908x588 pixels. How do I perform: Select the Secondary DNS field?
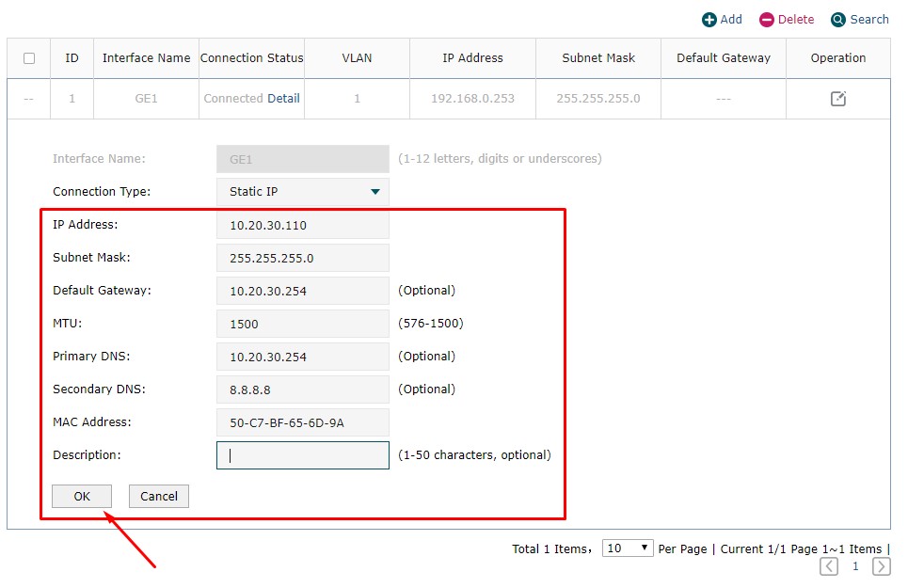pos(302,389)
